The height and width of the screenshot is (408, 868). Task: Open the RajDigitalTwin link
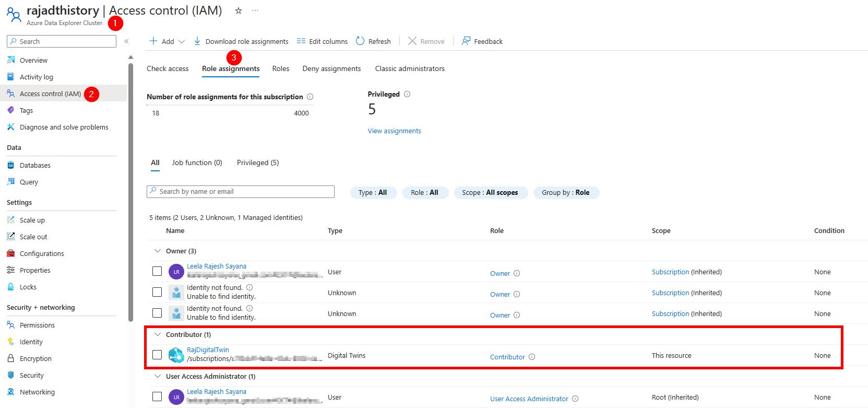[x=208, y=350]
